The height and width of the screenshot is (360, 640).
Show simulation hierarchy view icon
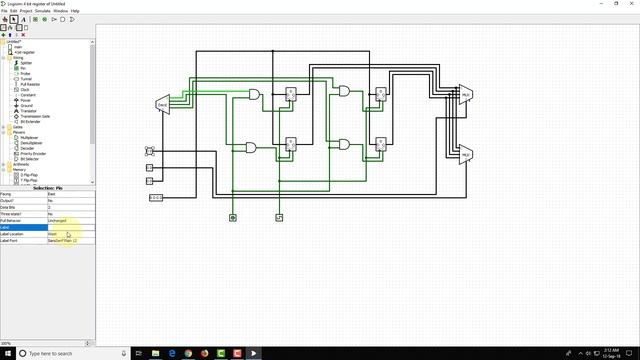[x=10, y=28]
